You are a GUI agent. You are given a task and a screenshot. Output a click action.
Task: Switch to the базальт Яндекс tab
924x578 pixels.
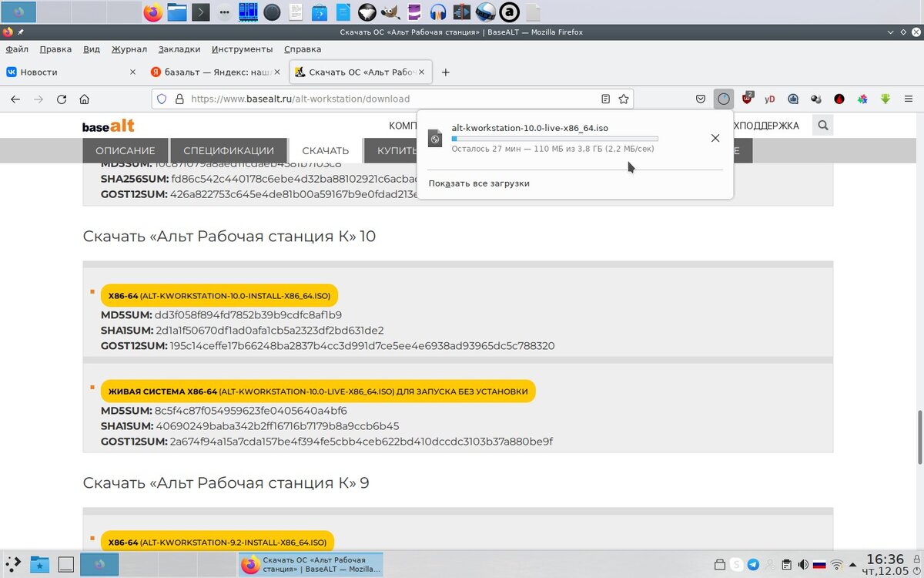216,72
